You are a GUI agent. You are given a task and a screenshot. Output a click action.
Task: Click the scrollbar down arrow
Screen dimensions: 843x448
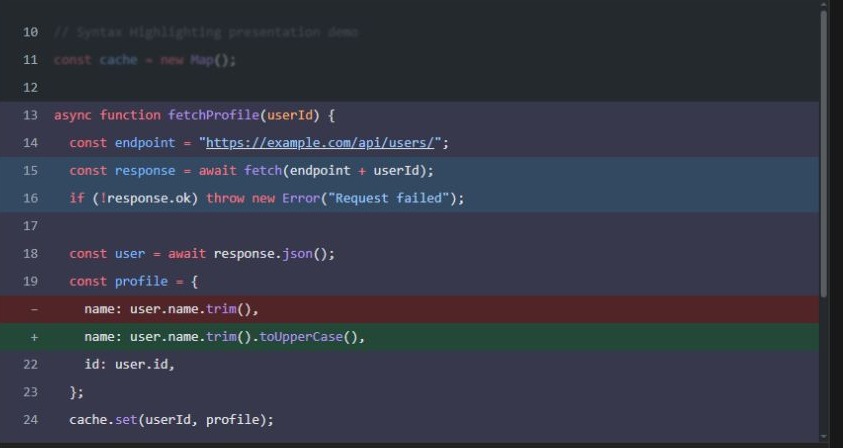(824, 437)
